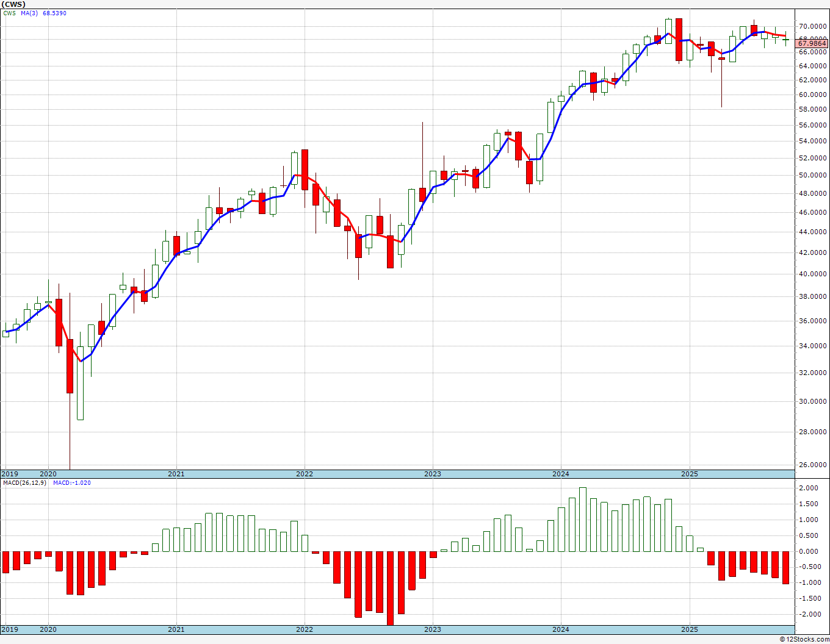Click 2025 on the MACD panel time axis
This screenshot has width=830, height=644.
tap(690, 629)
